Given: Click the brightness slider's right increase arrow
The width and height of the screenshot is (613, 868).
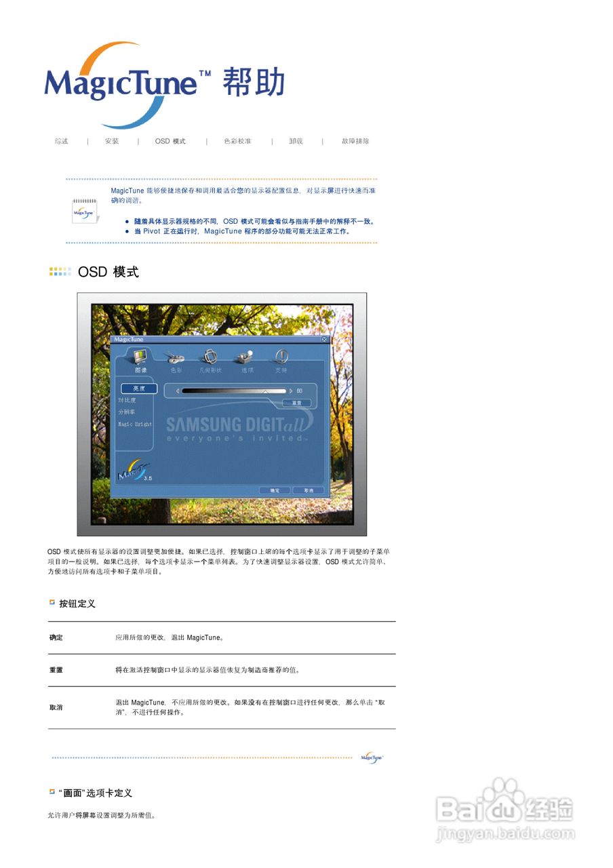Looking at the screenshot, I should 291,391.
